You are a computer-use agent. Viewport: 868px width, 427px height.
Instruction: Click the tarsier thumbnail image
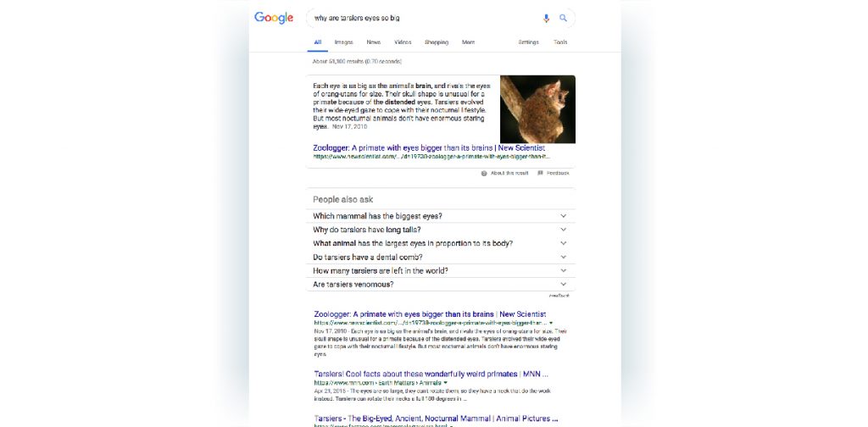(x=537, y=109)
